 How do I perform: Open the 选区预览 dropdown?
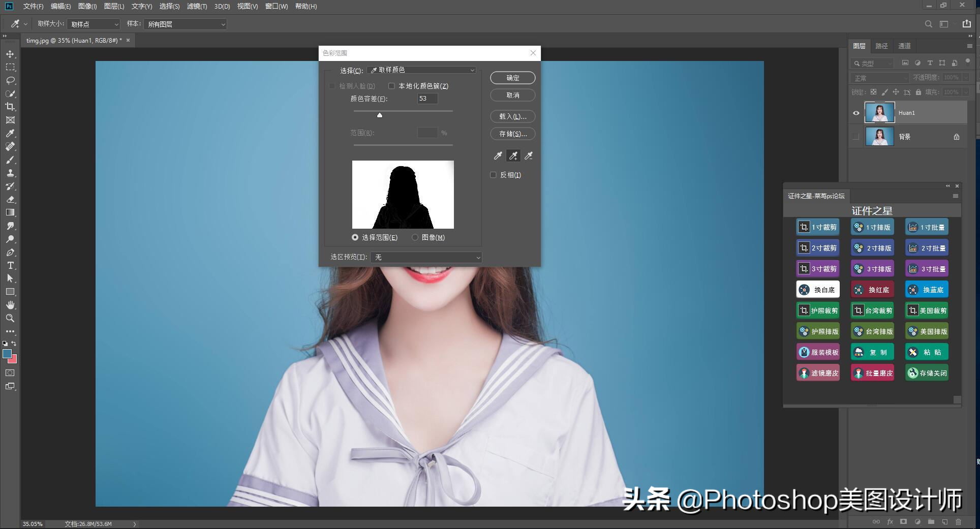pos(426,257)
